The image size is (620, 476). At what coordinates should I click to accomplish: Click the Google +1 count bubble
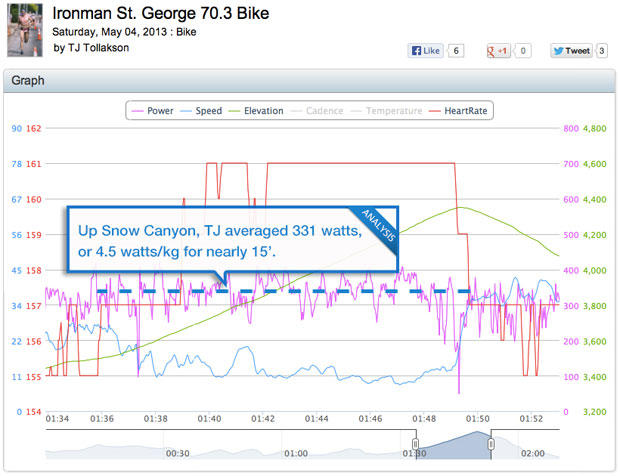[524, 50]
